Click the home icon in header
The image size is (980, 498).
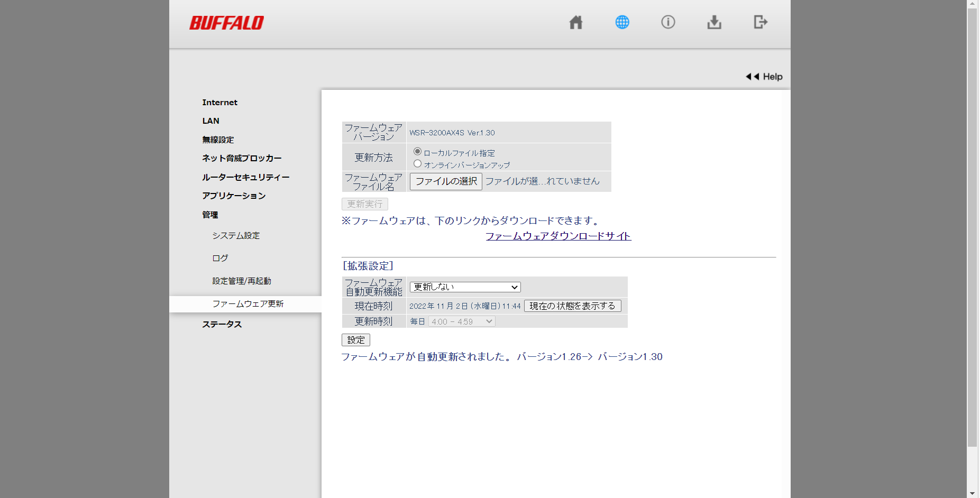tap(575, 22)
